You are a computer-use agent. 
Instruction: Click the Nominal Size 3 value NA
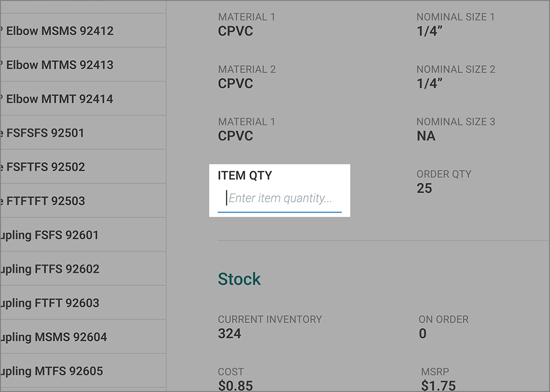(426, 136)
